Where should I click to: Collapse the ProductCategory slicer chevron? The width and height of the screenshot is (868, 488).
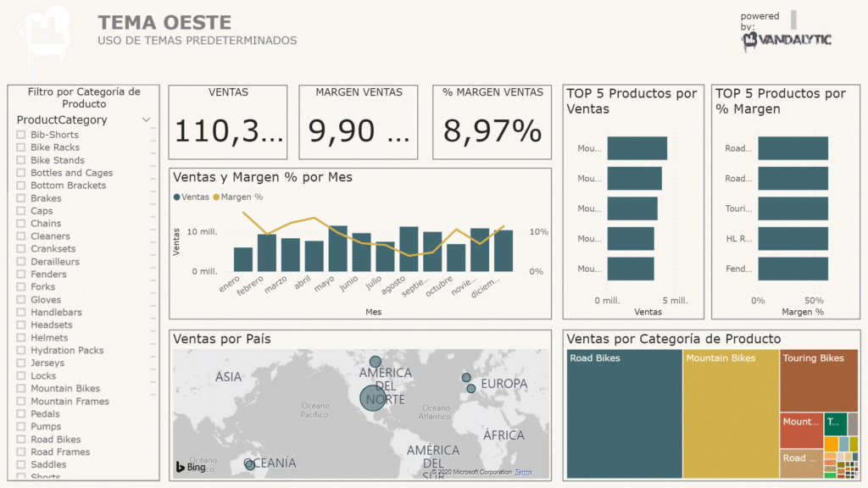pos(146,119)
